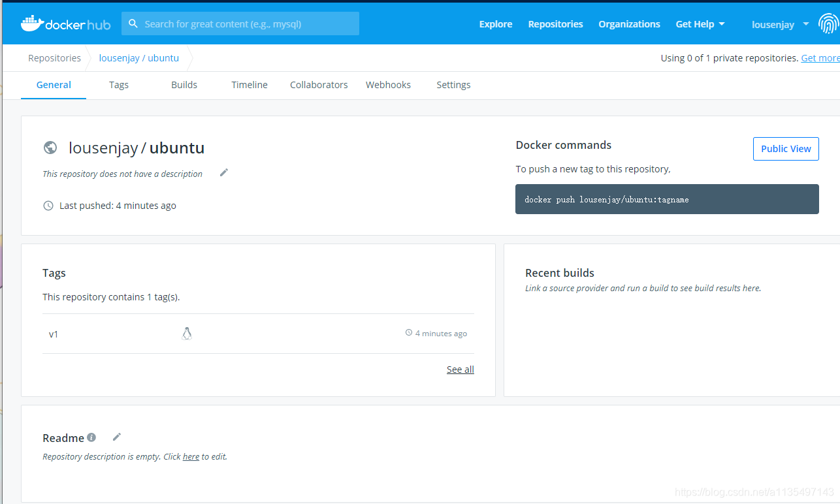This screenshot has height=504, width=840.
Task: Open Organizations in the top navigation
Action: point(630,24)
